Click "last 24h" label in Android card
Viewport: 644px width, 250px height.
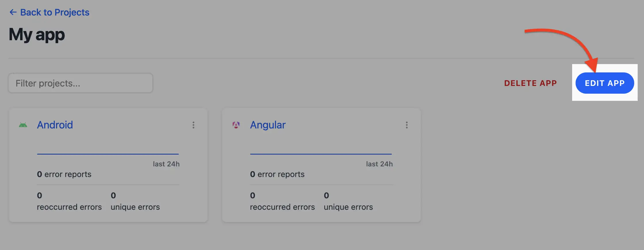click(166, 164)
